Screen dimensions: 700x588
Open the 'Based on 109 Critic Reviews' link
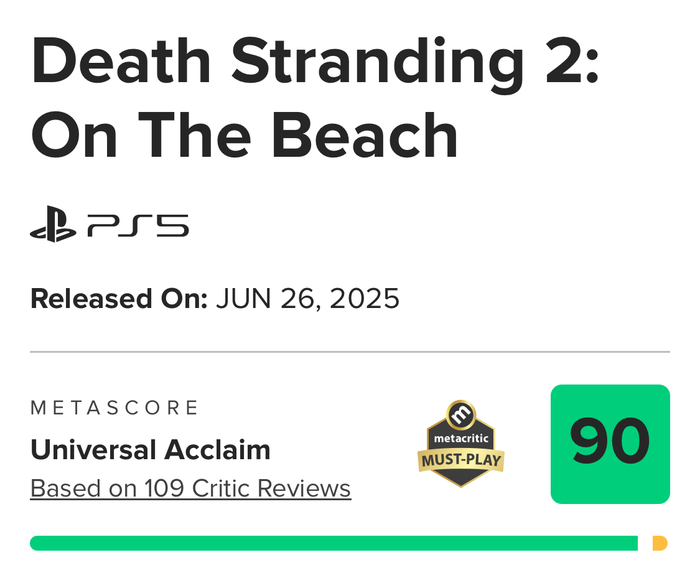coord(190,488)
